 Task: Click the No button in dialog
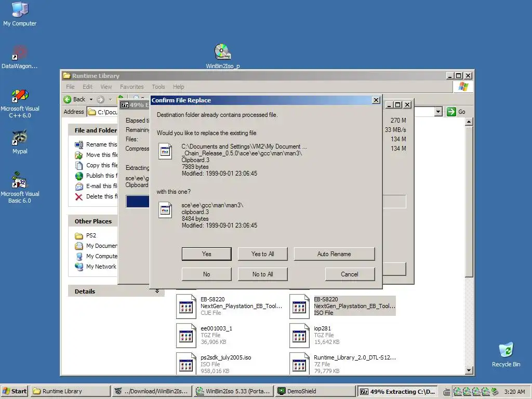click(x=206, y=274)
